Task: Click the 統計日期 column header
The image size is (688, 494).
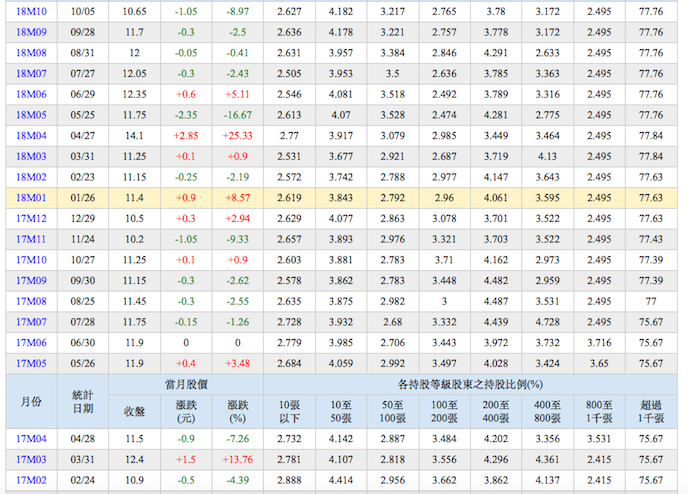Action: [83, 401]
